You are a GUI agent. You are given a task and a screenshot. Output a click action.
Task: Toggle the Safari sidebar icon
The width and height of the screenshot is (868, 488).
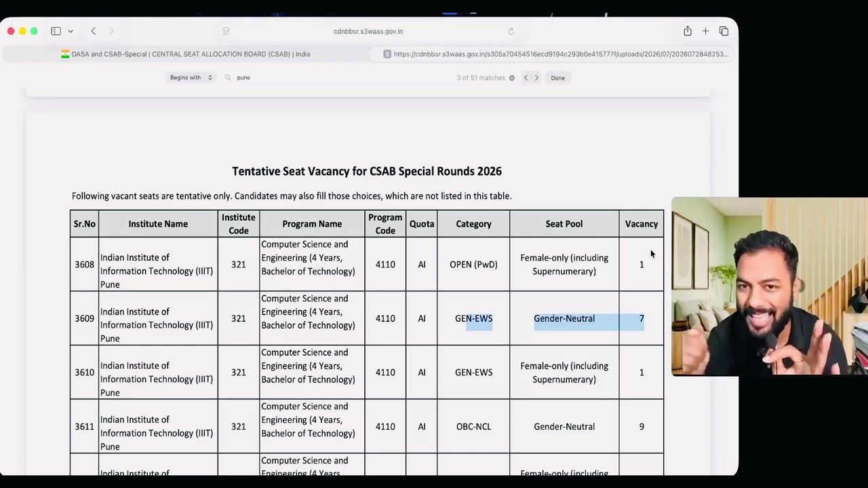click(56, 31)
